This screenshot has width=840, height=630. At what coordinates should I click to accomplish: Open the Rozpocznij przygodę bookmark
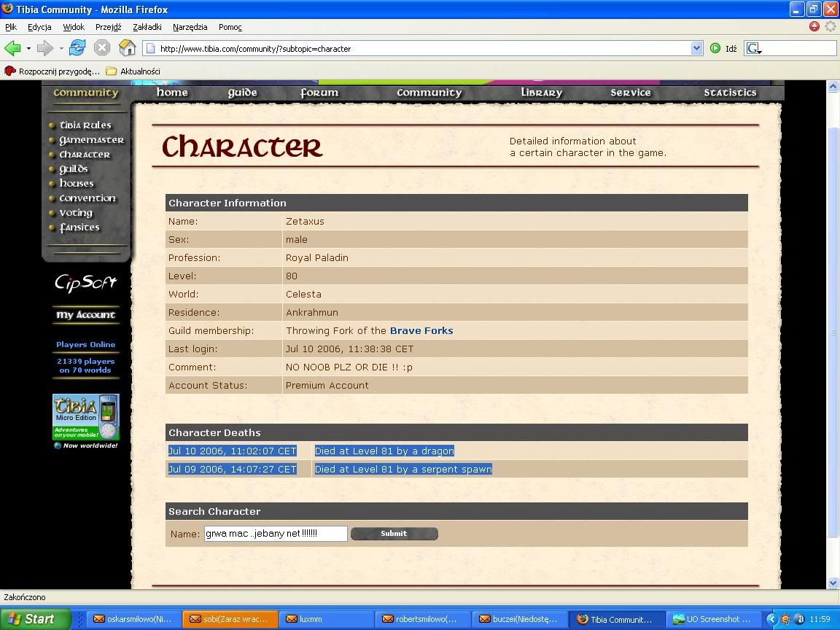click(52, 71)
